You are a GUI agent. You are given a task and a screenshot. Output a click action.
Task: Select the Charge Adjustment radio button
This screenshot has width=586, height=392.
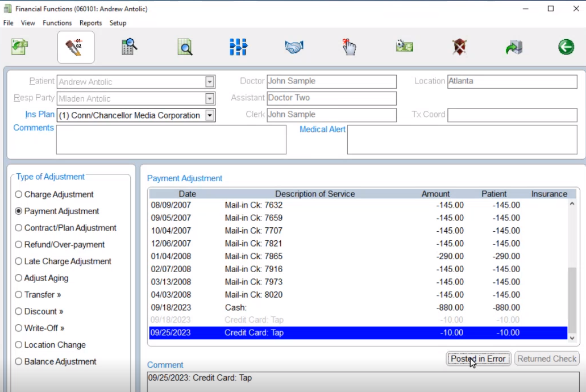[x=19, y=194]
